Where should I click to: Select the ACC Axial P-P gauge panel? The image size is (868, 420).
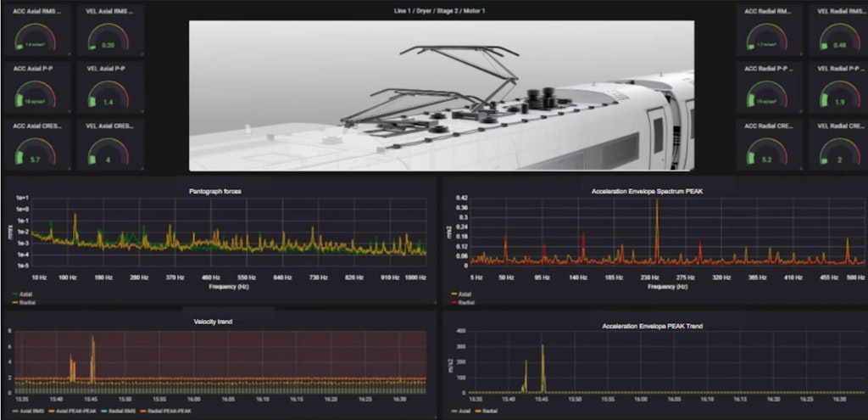(36, 87)
